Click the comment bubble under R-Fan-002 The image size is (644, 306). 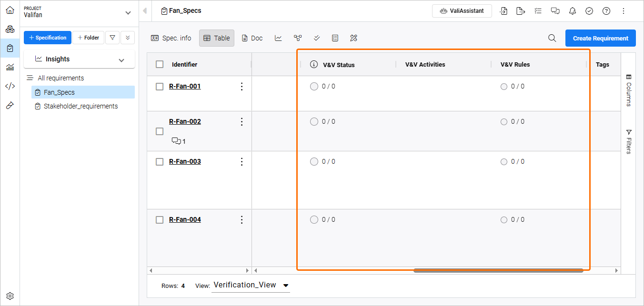point(176,141)
